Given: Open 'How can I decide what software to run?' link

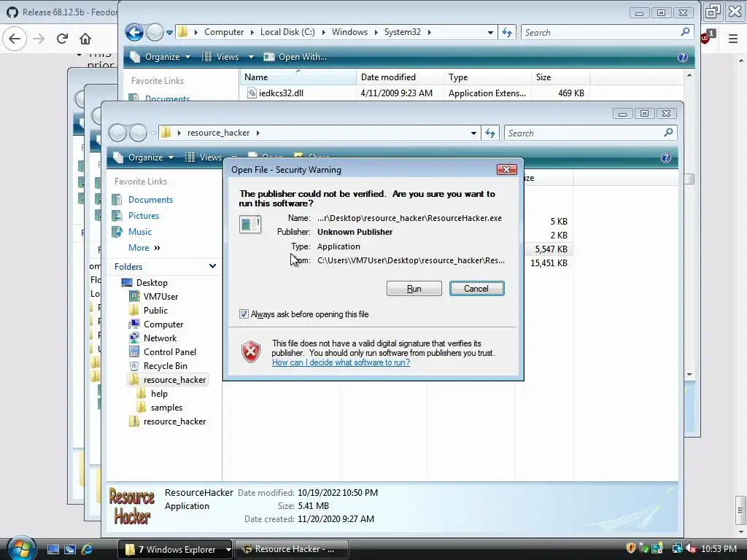Looking at the screenshot, I should pyautogui.click(x=341, y=362).
